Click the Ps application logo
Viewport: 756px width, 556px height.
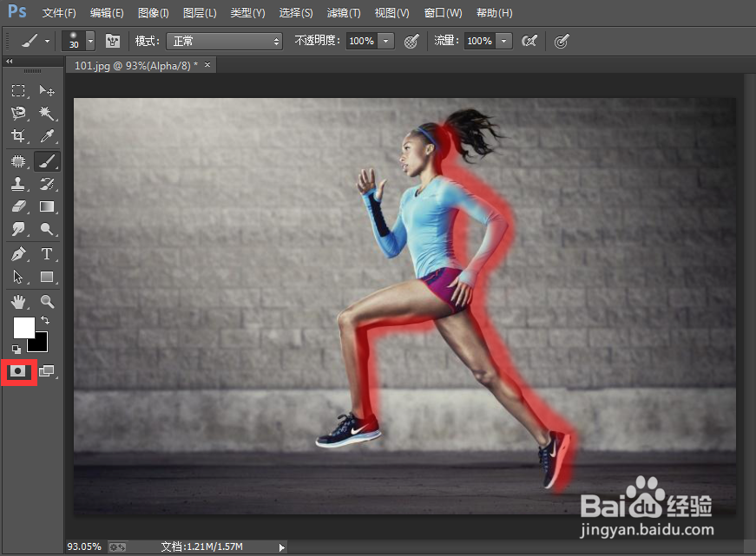pos(17,11)
